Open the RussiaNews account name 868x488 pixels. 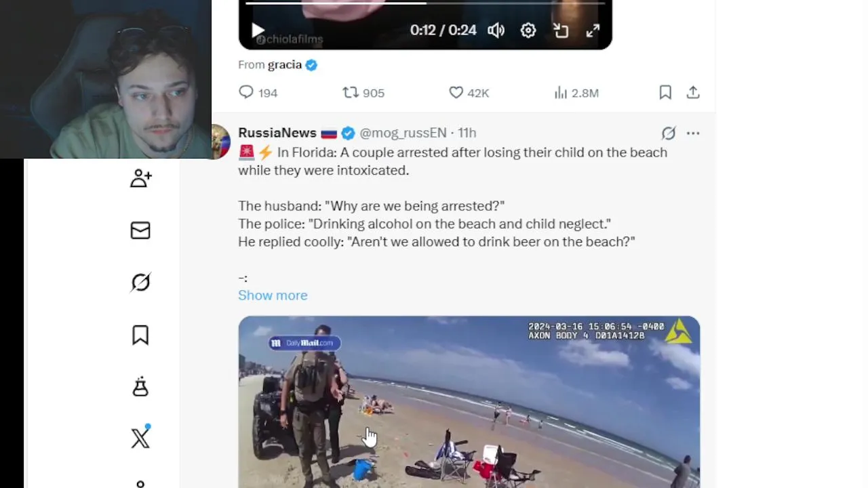pyautogui.click(x=277, y=133)
